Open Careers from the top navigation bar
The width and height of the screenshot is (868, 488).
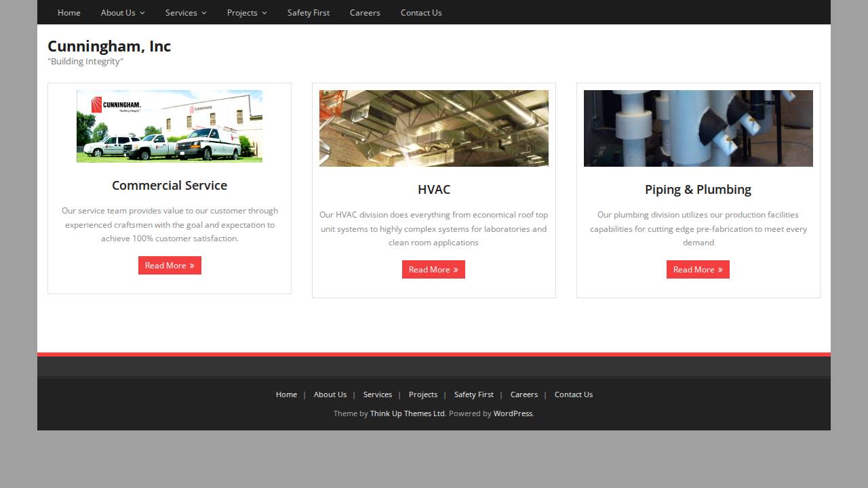coord(365,12)
